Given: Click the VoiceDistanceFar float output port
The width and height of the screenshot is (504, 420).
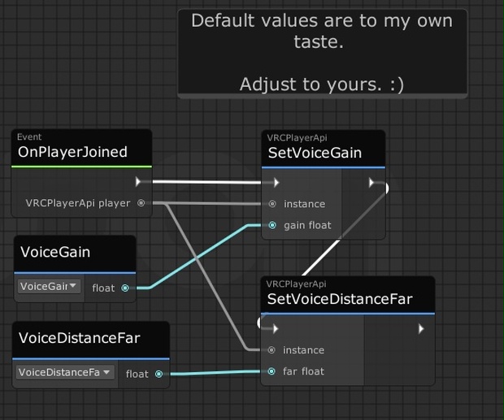Looking at the screenshot, I should coord(159,374).
